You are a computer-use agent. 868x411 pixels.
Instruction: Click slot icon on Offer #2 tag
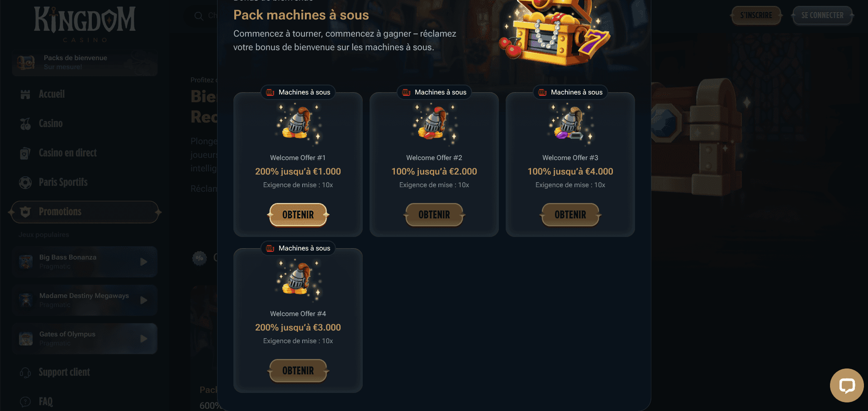pyautogui.click(x=406, y=92)
